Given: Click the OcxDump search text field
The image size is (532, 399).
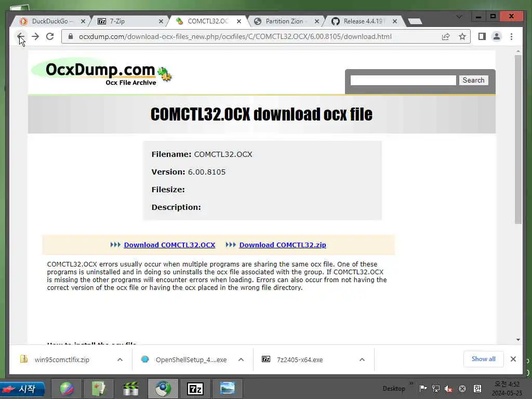Looking at the screenshot, I should tap(403, 80).
